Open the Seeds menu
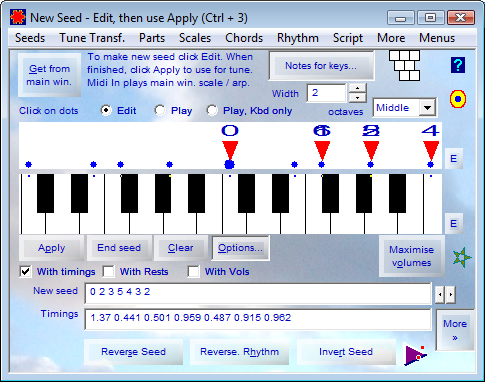The image size is (485, 382). [30, 38]
